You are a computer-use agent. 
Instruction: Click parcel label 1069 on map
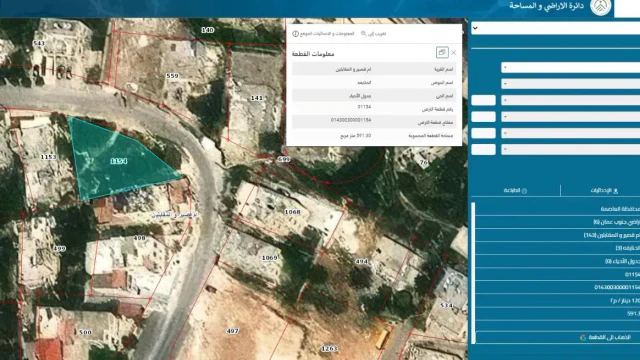click(x=269, y=258)
